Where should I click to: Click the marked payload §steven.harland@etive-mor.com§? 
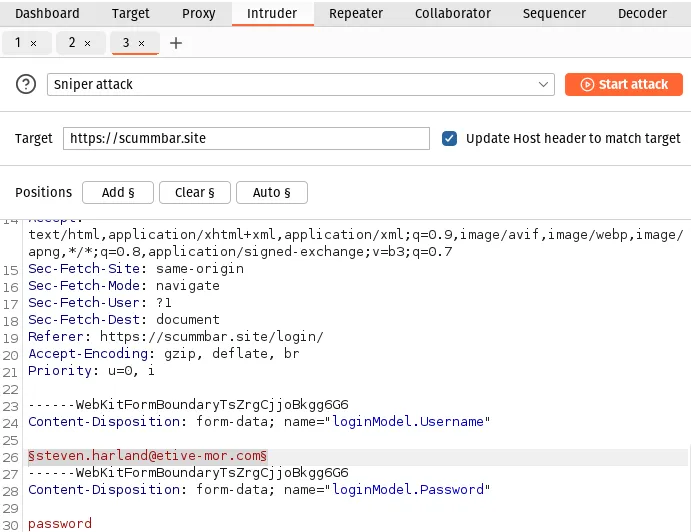pyautogui.click(x=148, y=455)
